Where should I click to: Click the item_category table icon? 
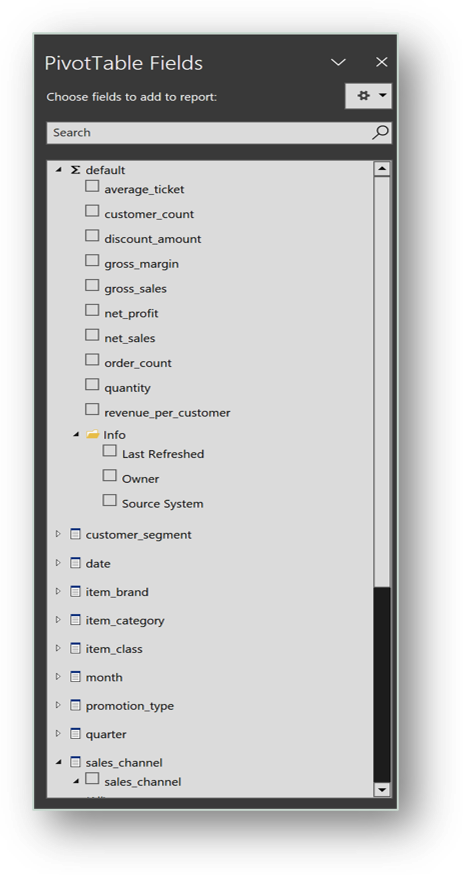click(x=75, y=619)
